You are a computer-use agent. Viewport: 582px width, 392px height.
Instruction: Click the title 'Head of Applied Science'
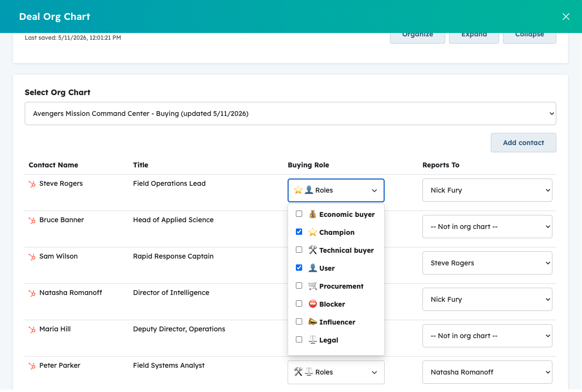point(173,220)
